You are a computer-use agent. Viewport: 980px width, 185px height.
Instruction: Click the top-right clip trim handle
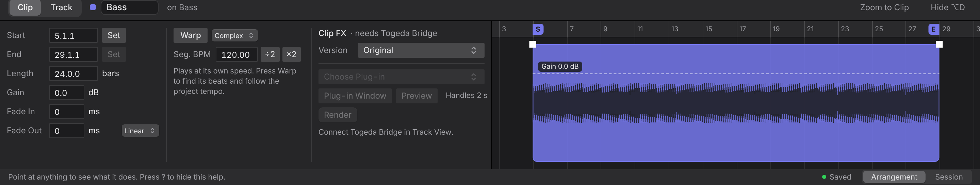[x=939, y=45]
